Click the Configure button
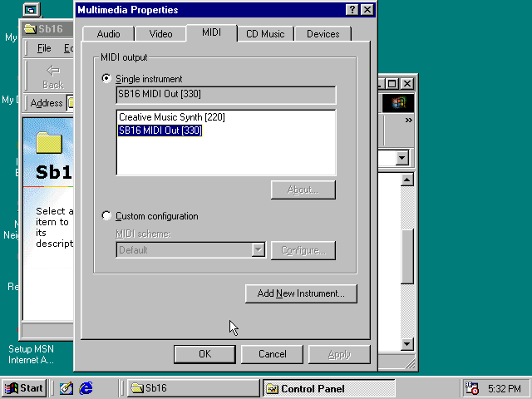 (x=303, y=250)
